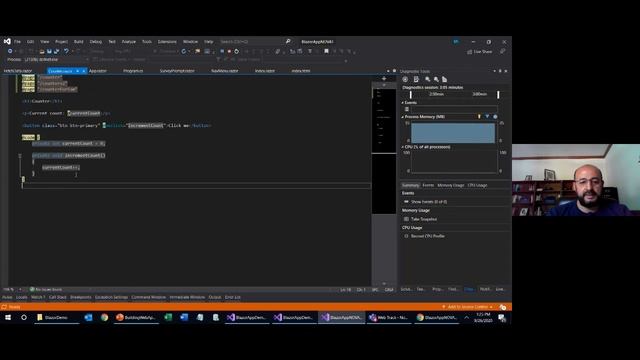
Task: Click the Save toolbar icon
Action: click(x=49, y=51)
